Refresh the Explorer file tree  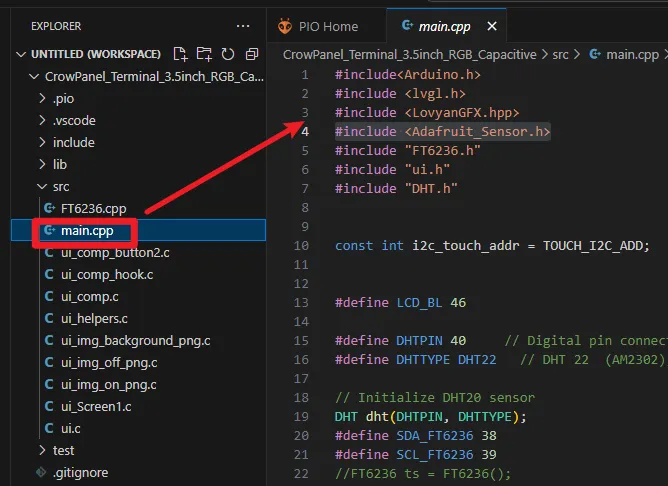pos(228,54)
